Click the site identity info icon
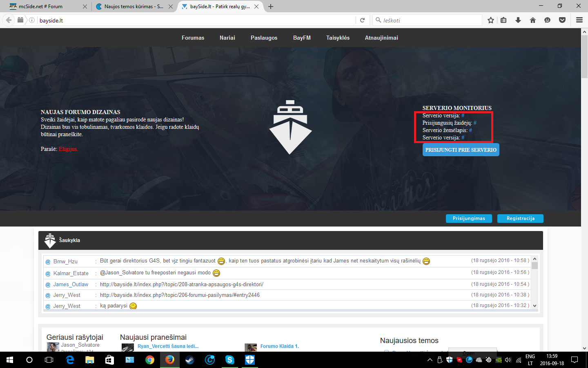The image size is (588, 368). coord(32,20)
